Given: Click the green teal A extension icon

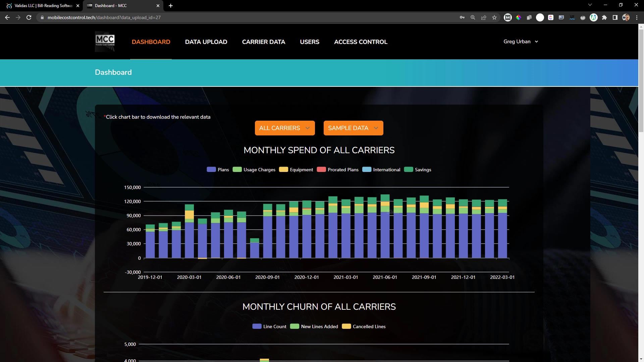Looking at the screenshot, I should [x=593, y=17].
